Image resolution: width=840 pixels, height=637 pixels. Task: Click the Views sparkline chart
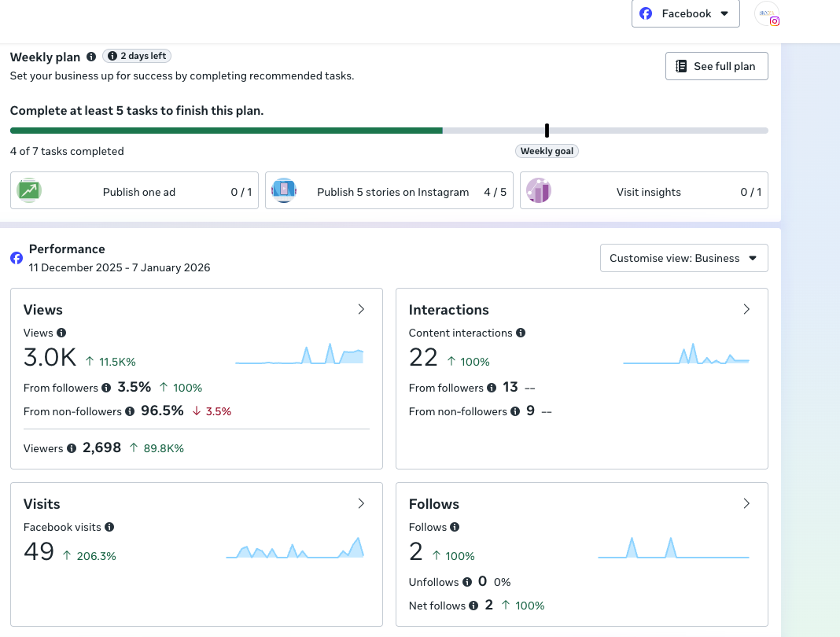(300, 354)
